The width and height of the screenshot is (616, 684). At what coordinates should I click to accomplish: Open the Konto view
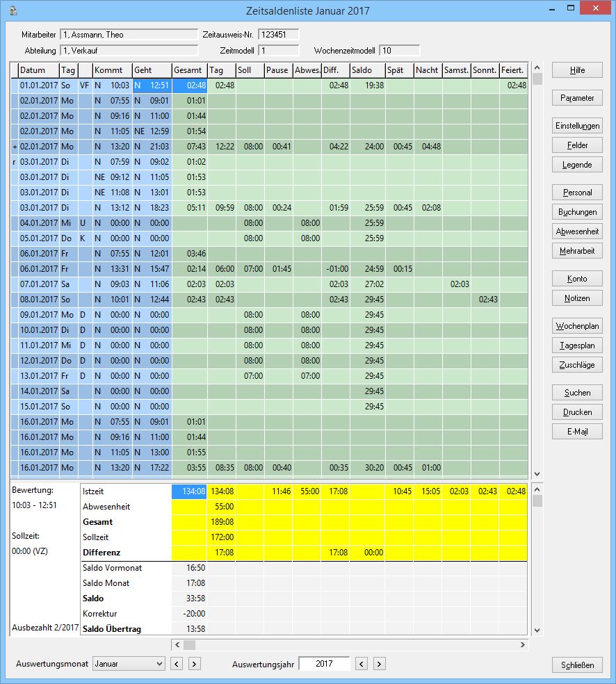coord(577,279)
